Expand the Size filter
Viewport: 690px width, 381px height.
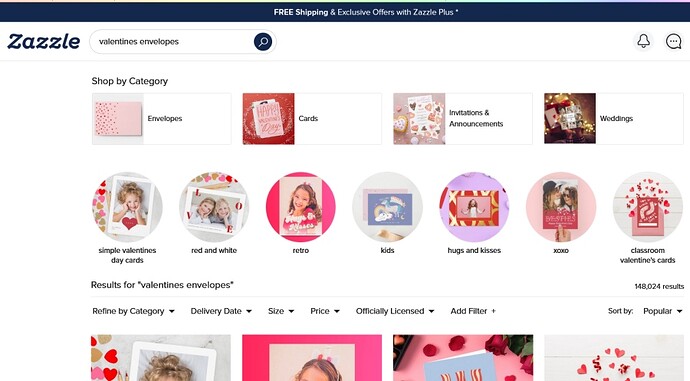[281, 311]
